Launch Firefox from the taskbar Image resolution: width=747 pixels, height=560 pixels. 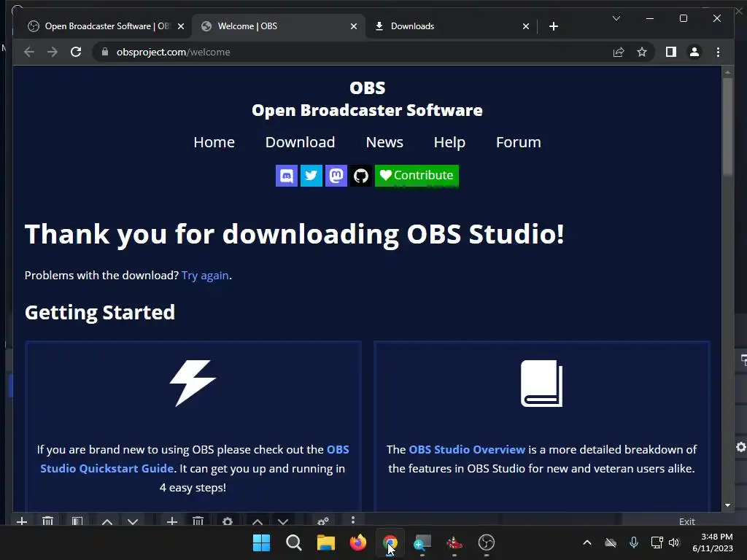click(x=357, y=542)
